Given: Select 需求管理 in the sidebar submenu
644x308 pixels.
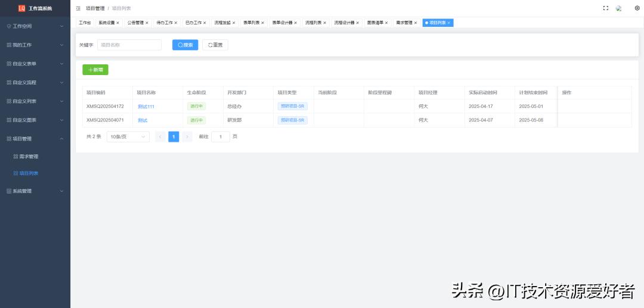Looking at the screenshot, I should click(x=29, y=157).
